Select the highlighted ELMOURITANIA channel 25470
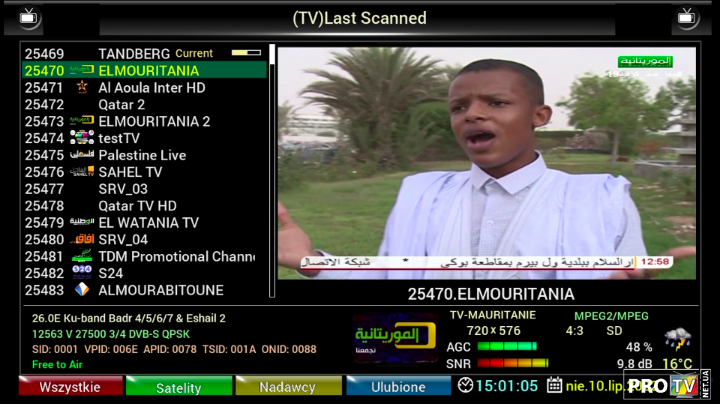The height and width of the screenshot is (410, 721). point(145,71)
